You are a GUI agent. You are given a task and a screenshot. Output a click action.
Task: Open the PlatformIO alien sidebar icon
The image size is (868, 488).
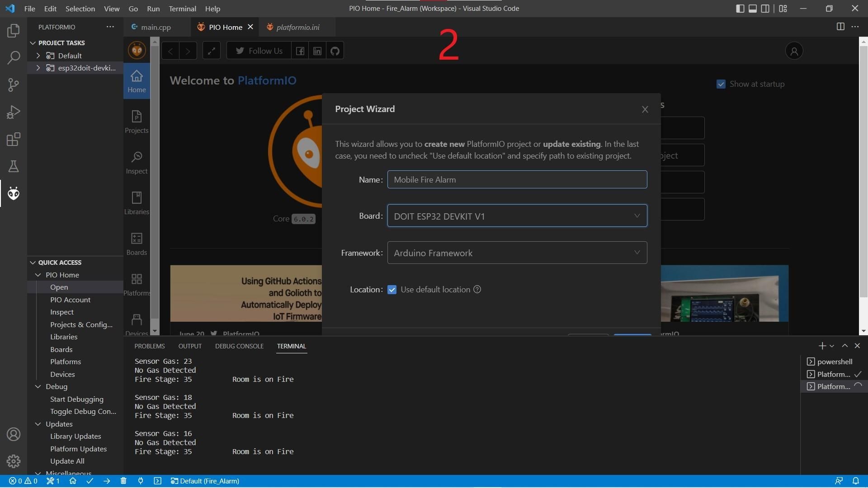[x=14, y=193]
